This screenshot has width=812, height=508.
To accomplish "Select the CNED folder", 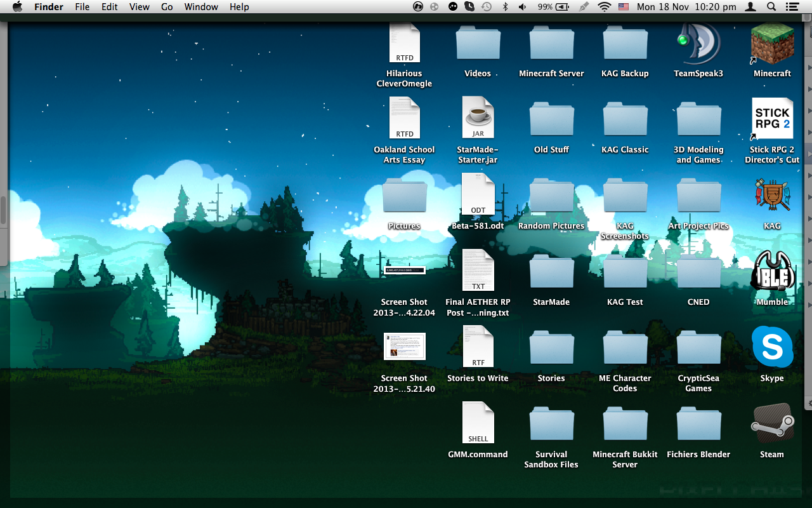I will [x=698, y=272].
